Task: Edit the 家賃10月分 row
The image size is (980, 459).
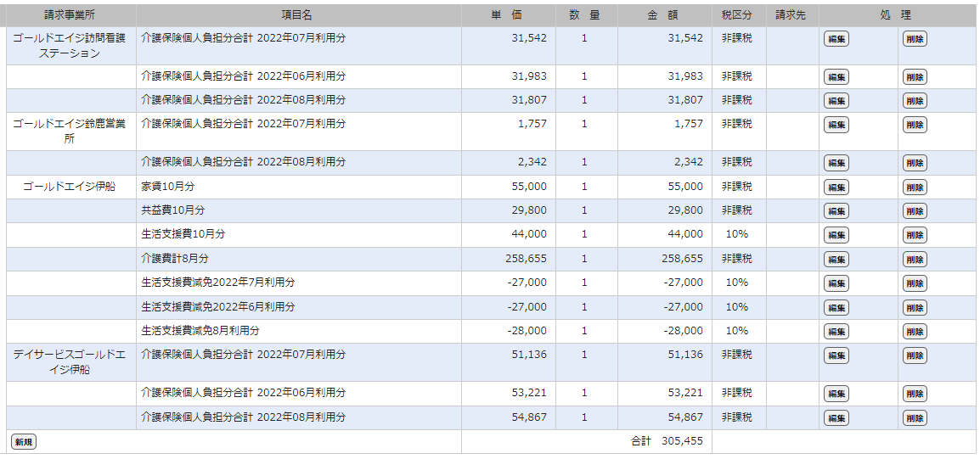Action: tap(836, 188)
